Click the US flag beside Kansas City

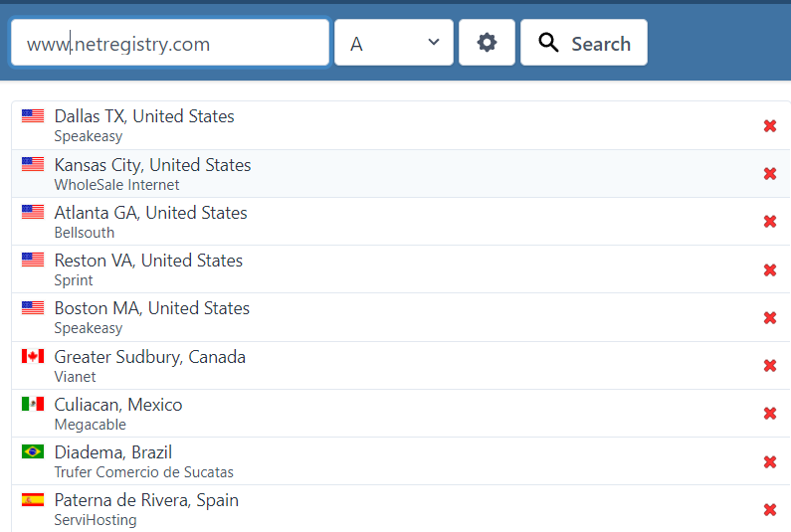tap(33, 164)
